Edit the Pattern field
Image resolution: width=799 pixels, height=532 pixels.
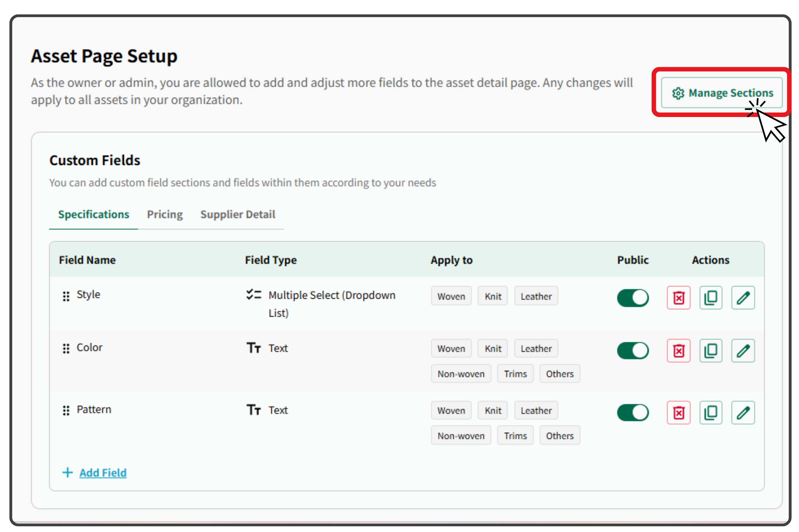tap(743, 412)
